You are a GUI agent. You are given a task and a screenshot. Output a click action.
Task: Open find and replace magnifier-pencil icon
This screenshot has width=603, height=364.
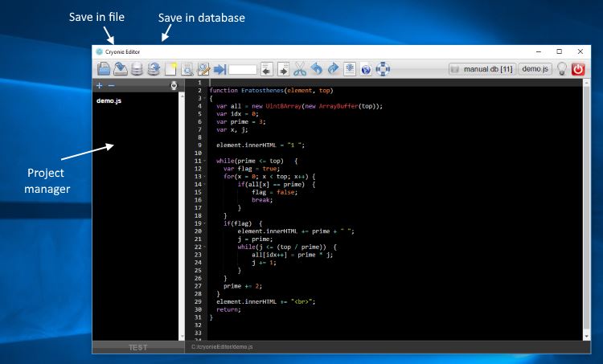pos(203,69)
